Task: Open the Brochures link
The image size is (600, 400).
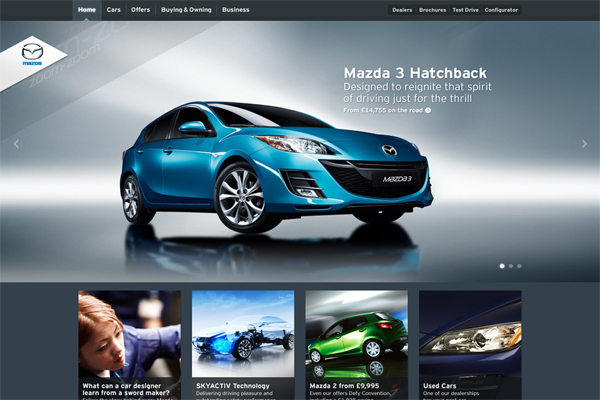Action: (433, 10)
